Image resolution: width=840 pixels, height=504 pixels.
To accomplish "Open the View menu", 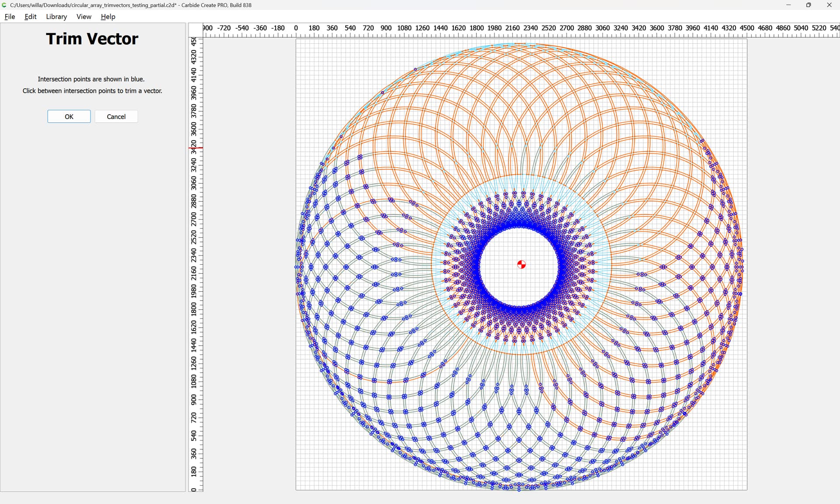I will 84,17.
